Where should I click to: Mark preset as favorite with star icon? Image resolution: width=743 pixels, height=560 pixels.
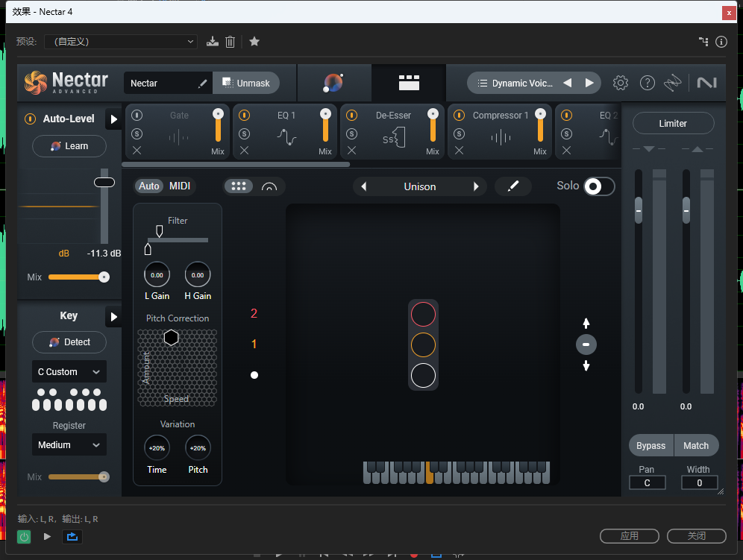pos(254,42)
